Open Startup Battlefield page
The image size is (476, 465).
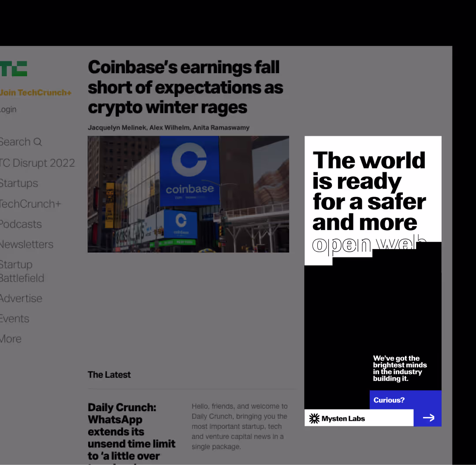coord(22,272)
